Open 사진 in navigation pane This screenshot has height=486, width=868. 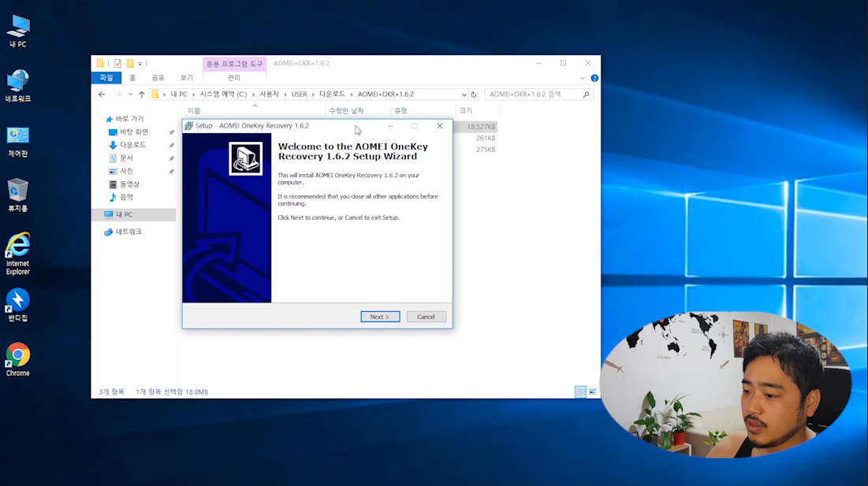tap(126, 171)
